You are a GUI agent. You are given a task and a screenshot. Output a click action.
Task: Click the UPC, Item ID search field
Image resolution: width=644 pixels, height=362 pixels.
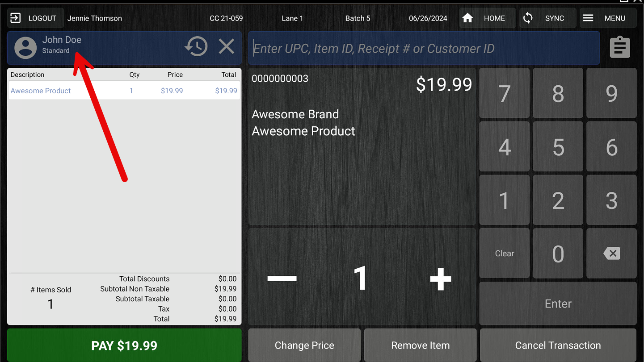[x=424, y=48]
